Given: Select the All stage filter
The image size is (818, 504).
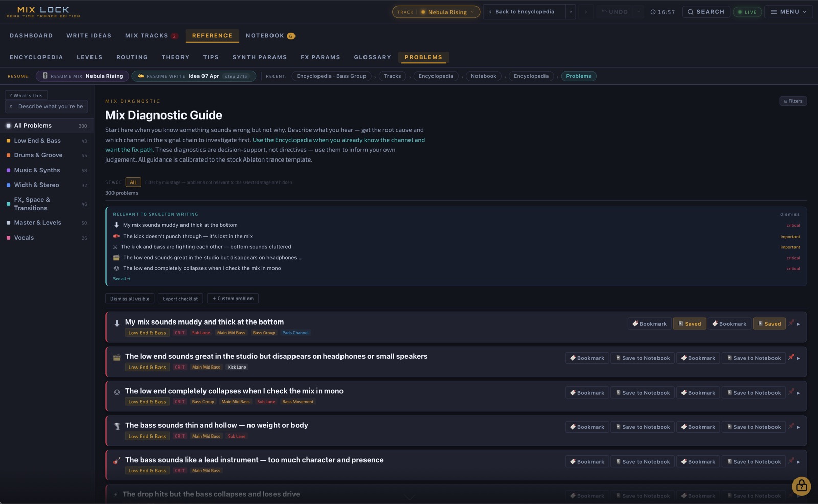Looking at the screenshot, I should click(133, 182).
